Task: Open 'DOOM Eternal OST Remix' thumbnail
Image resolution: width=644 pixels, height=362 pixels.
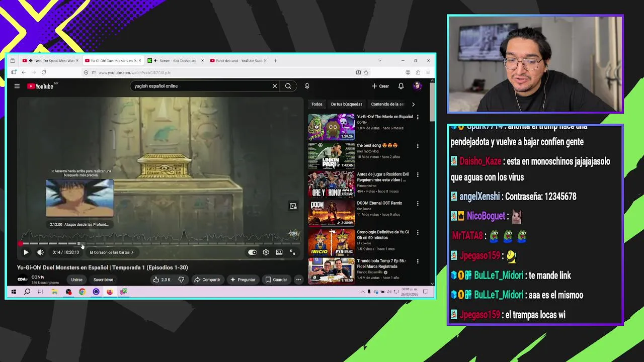Action: click(331, 213)
